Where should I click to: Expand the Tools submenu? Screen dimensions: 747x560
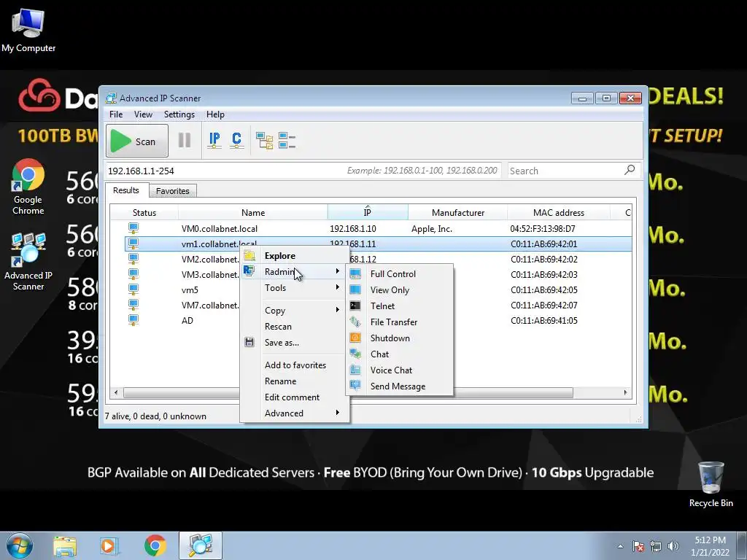(x=295, y=287)
